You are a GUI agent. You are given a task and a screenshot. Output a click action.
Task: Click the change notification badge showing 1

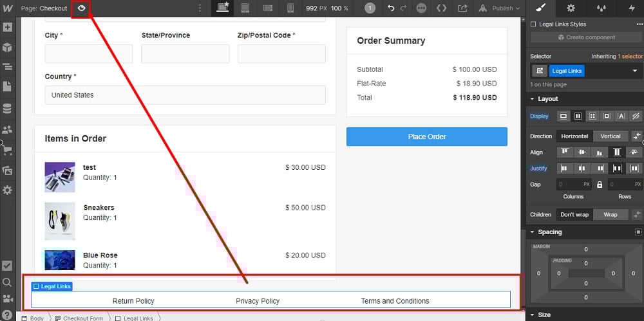click(370, 8)
